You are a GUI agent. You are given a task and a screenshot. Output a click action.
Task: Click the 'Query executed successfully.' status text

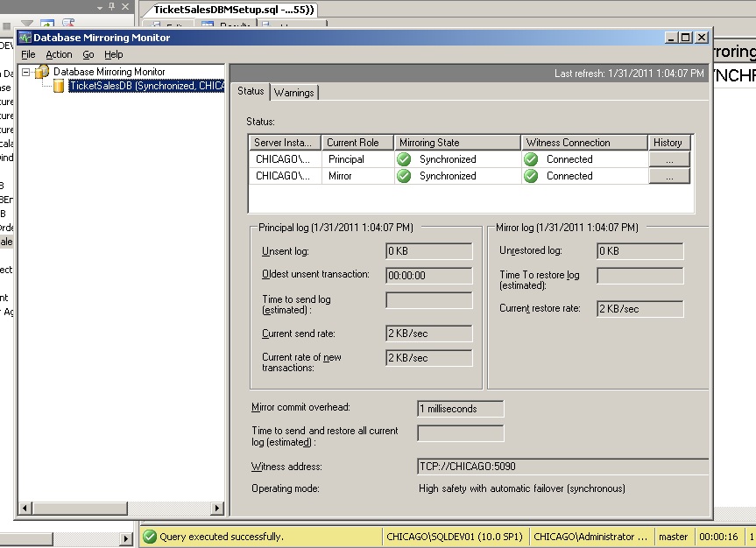222,537
